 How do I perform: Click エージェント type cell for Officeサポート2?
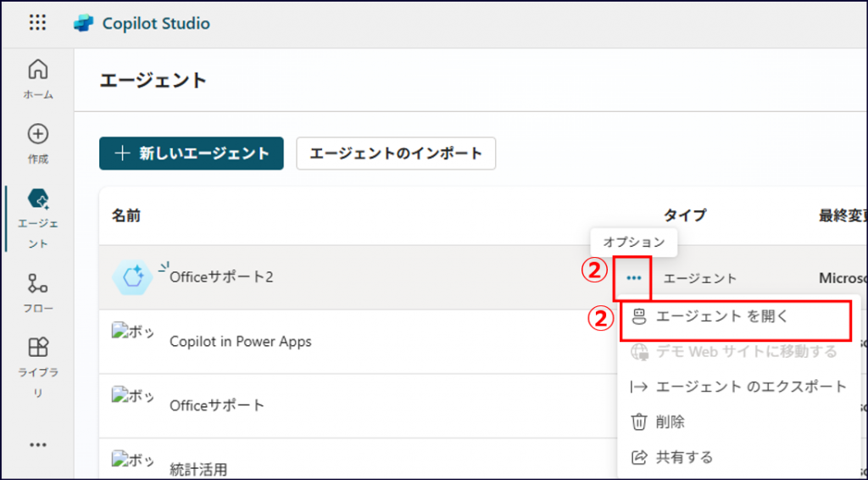point(699,278)
